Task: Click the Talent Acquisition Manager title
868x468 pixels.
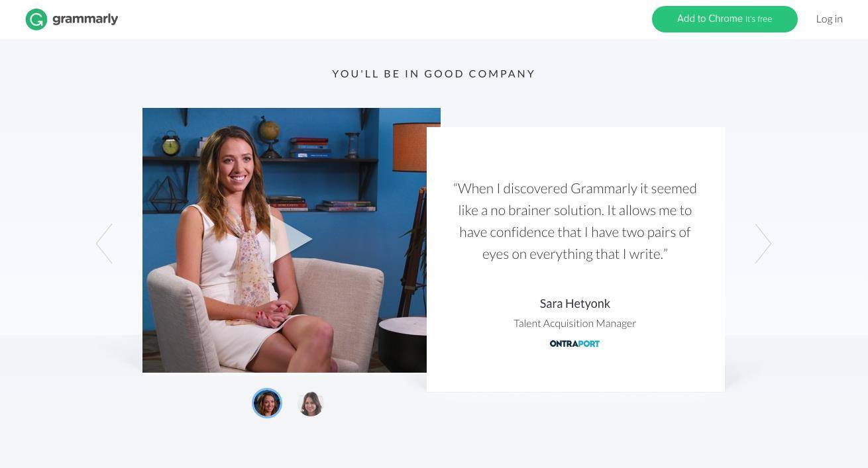Action: (x=574, y=323)
